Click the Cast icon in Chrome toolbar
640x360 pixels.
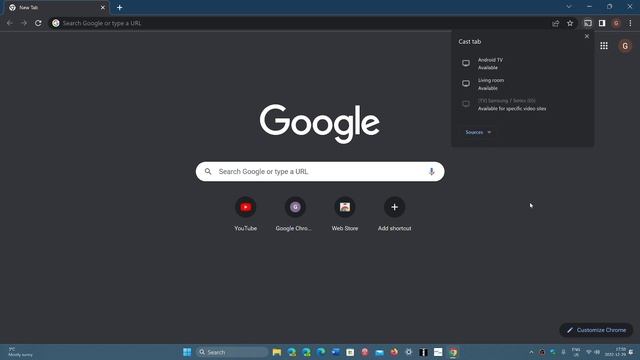coord(588,23)
